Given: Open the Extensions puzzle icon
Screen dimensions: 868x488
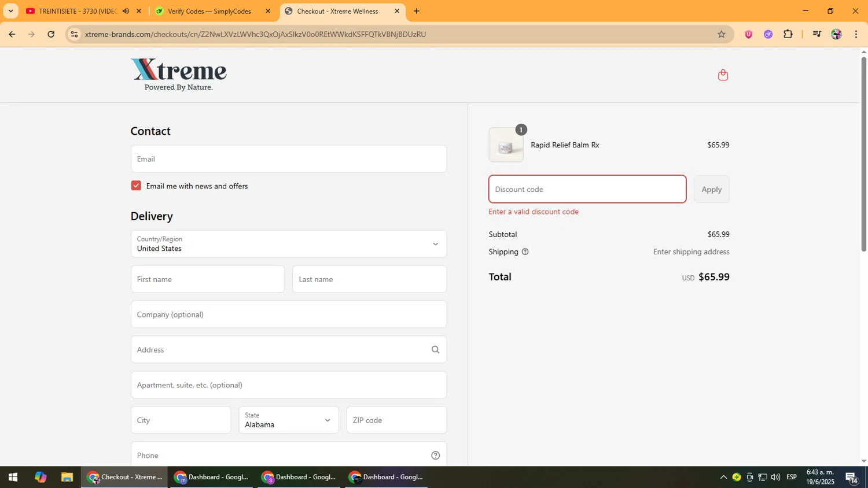Looking at the screenshot, I should pos(788,34).
